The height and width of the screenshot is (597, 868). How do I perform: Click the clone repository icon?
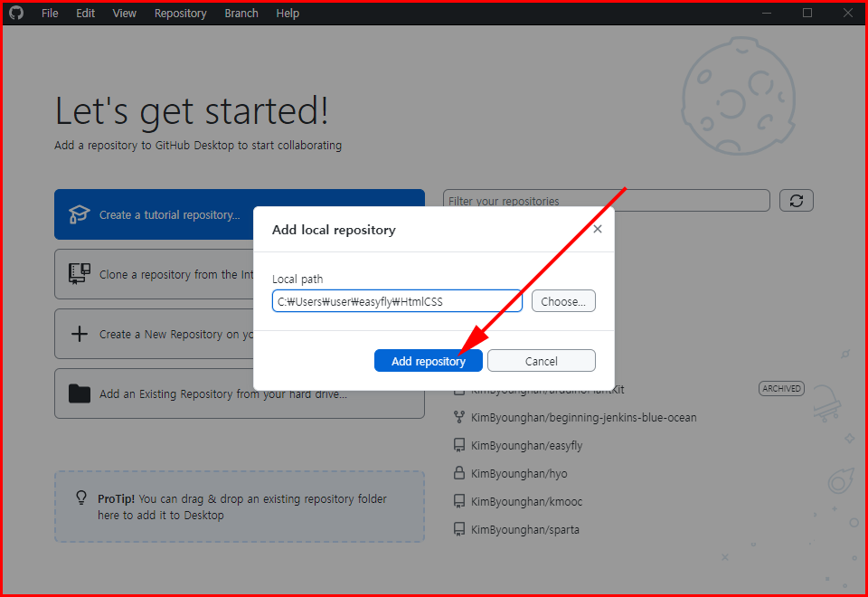[80, 273]
